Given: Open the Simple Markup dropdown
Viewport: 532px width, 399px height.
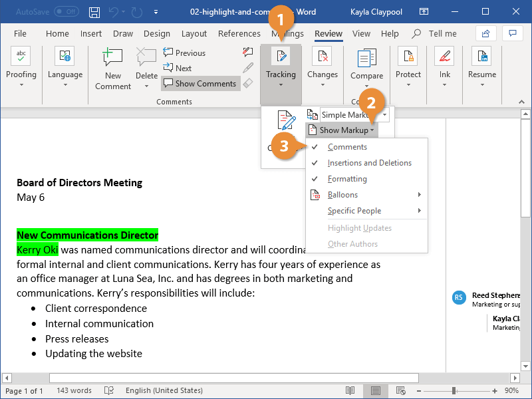Looking at the screenshot, I should (x=353, y=115).
